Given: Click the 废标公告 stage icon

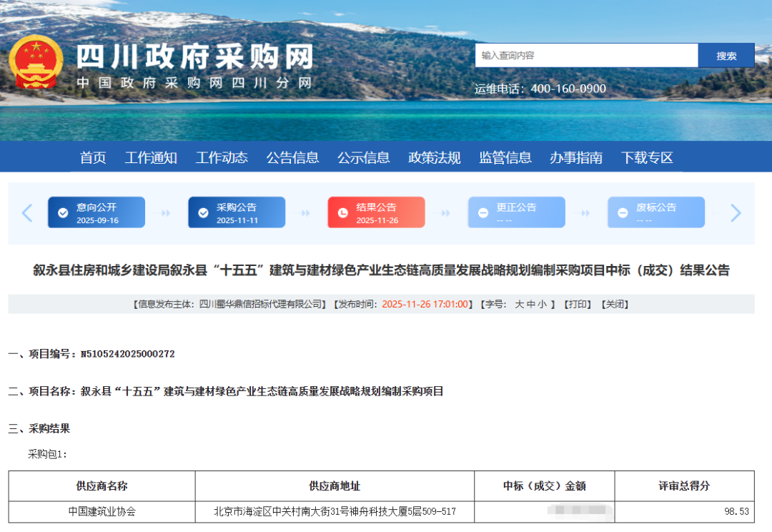Looking at the screenshot, I should pos(623,212).
